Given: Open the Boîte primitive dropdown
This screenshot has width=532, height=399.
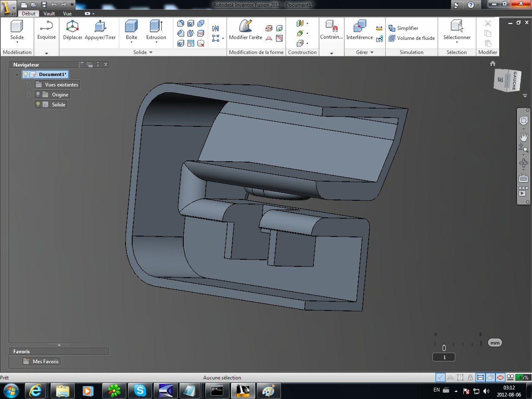Looking at the screenshot, I should [131, 42].
